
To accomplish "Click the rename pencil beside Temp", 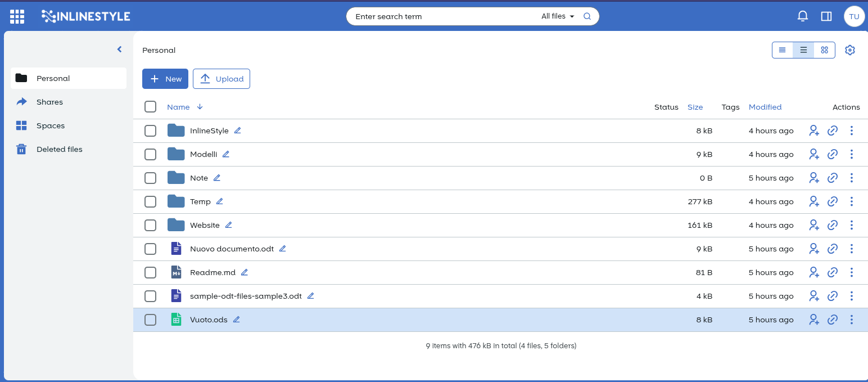I will (x=220, y=201).
